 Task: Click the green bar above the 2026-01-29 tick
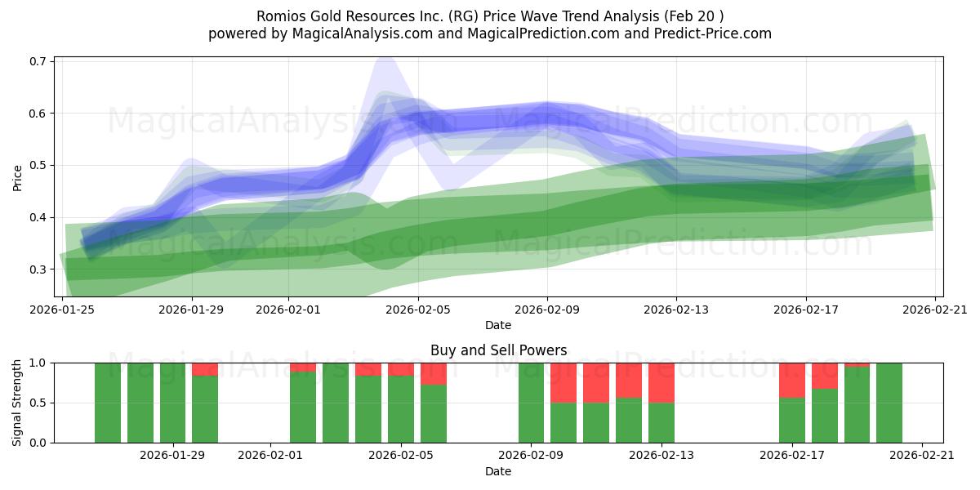click(x=172, y=403)
